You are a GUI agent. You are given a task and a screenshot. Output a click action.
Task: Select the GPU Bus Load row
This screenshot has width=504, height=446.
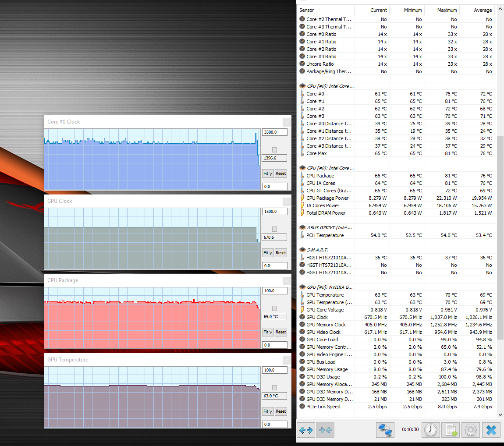(x=396, y=362)
